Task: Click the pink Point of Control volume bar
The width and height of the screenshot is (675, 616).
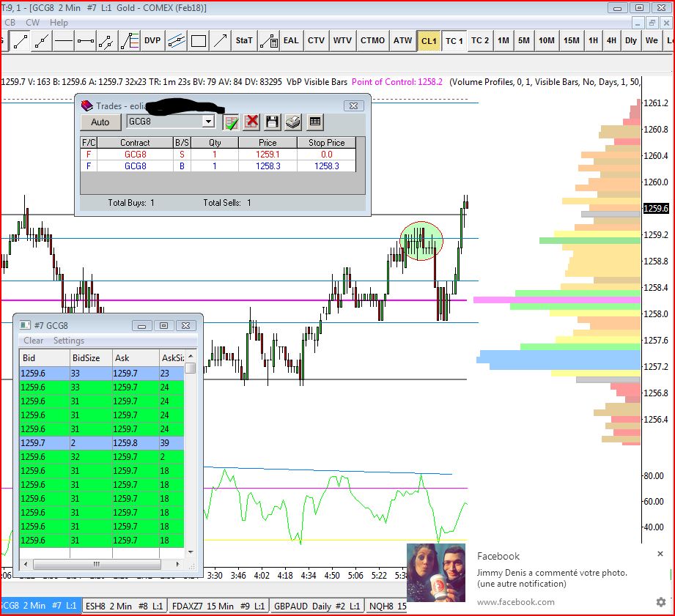Action: (x=556, y=300)
